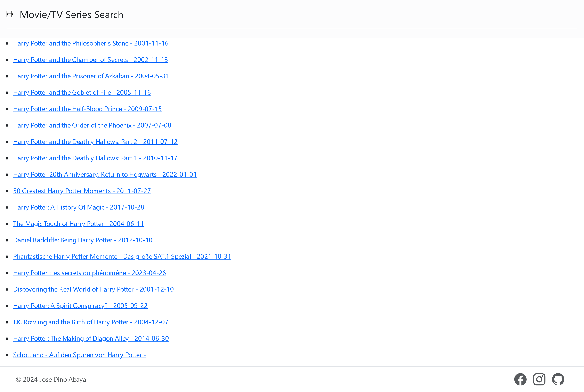Open 50 Greatest Harry Potter Moments

pos(82,191)
